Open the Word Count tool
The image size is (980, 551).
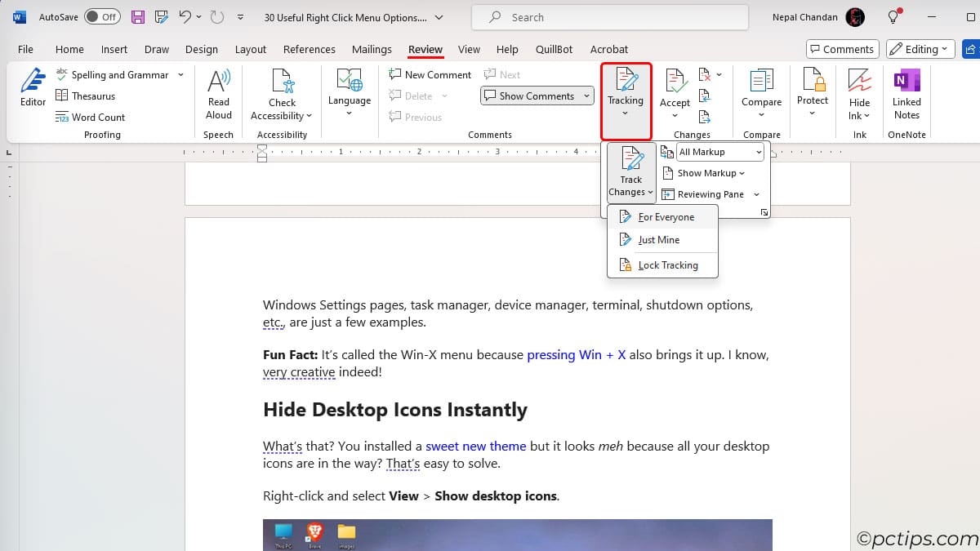click(x=90, y=117)
